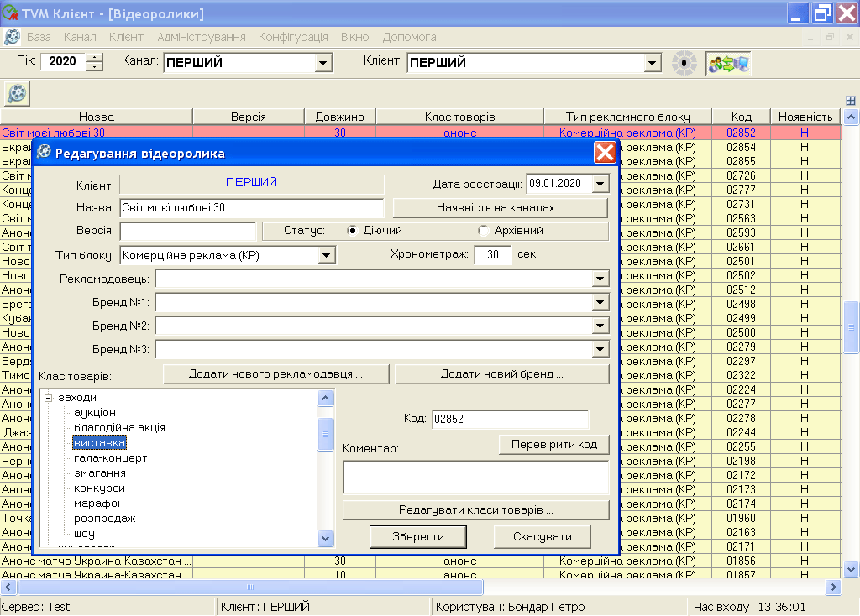Viewport: 860px width, 616px height.
Task: Click the Зберегти button
Action: [417, 537]
